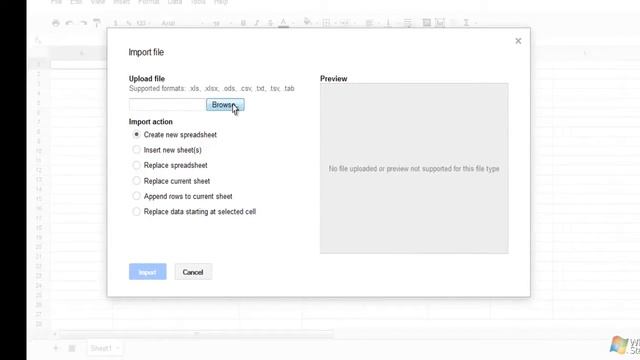This screenshot has width=640, height=360.
Task: Pick Append rows to current sheet
Action: (x=136, y=196)
